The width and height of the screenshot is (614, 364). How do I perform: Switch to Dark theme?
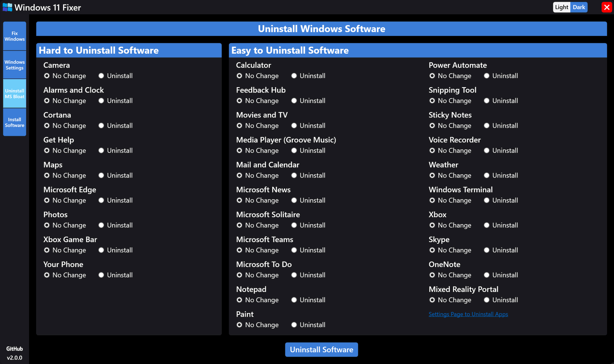coord(579,7)
